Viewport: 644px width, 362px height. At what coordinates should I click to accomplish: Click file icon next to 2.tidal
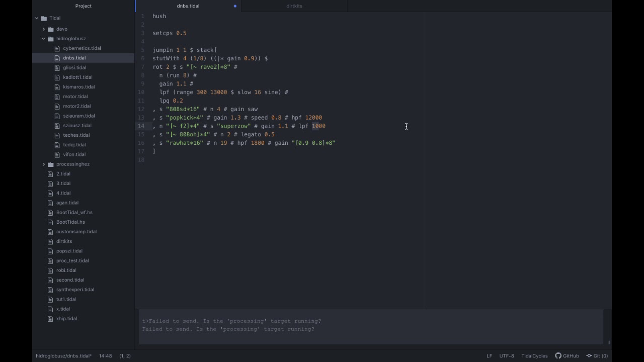pyautogui.click(x=50, y=174)
